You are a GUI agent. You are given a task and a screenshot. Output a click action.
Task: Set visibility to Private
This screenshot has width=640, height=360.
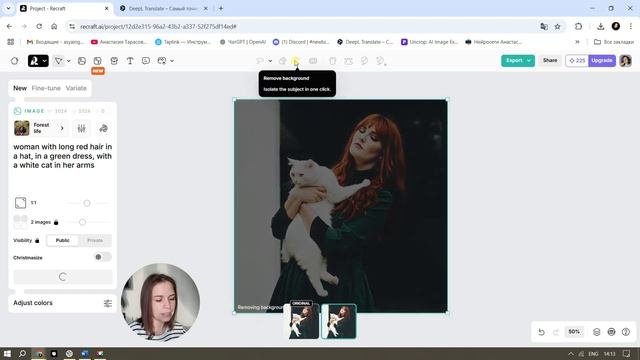click(x=95, y=240)
